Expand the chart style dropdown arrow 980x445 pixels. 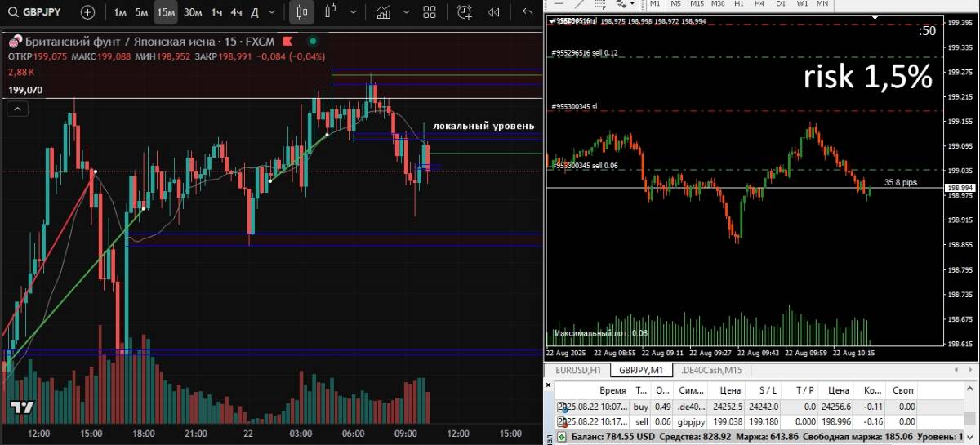[x=352, y=12]
